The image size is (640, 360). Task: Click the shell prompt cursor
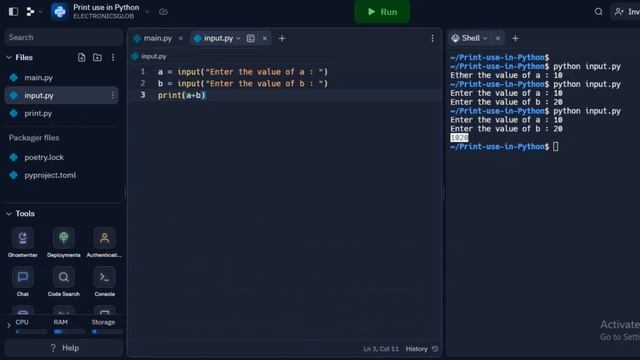(x=556, y=147)
